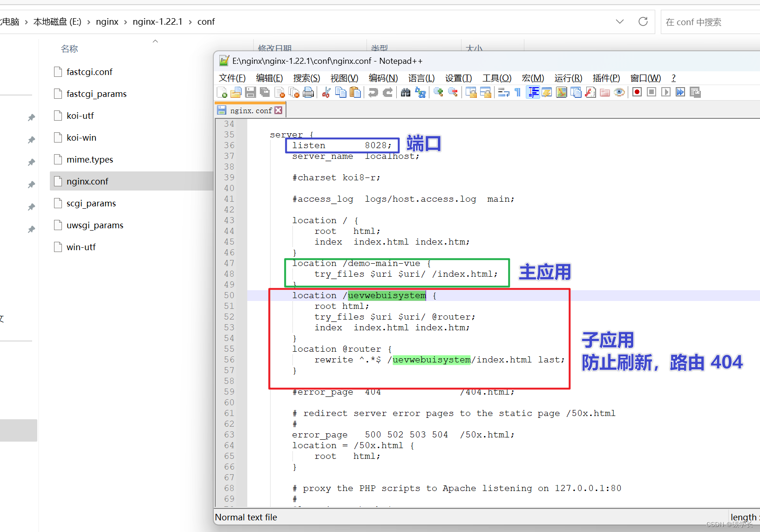Open the 编码(N) menu
760x532 pixels.
click(x=383, y=78)
